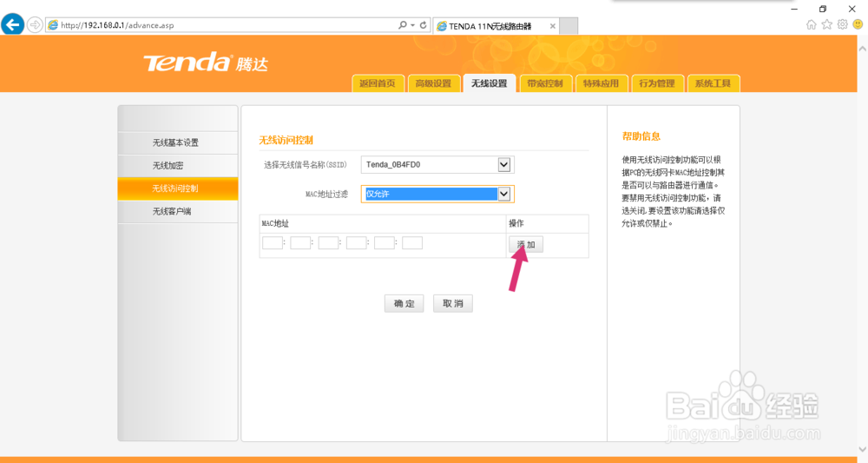Expand the SSID dropdown Tenda_0B4FD0
Viewport: 868px width, 463px height.
(437, 164)
